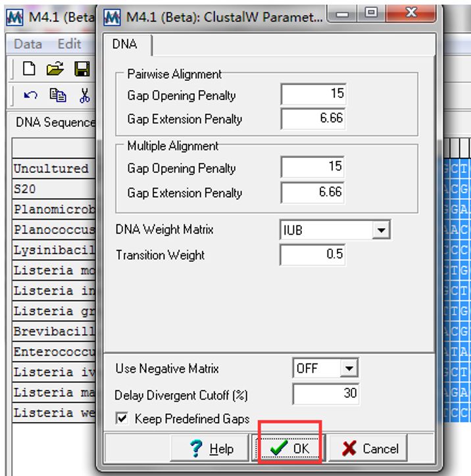Click the Pairwise Gap Opening Penalty field
471x476 pixels.
click(x=313, y=95)
